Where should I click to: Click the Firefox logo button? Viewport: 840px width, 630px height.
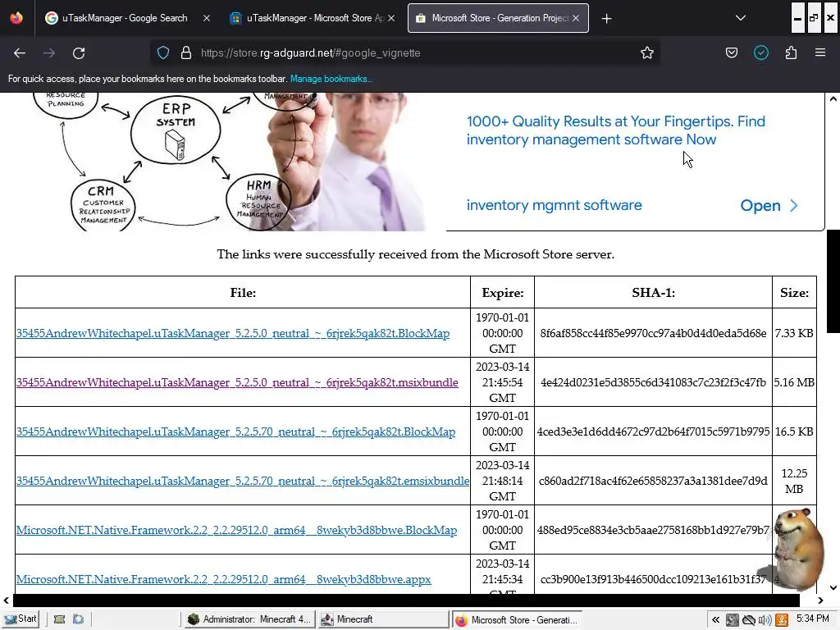tap(16, 18)
